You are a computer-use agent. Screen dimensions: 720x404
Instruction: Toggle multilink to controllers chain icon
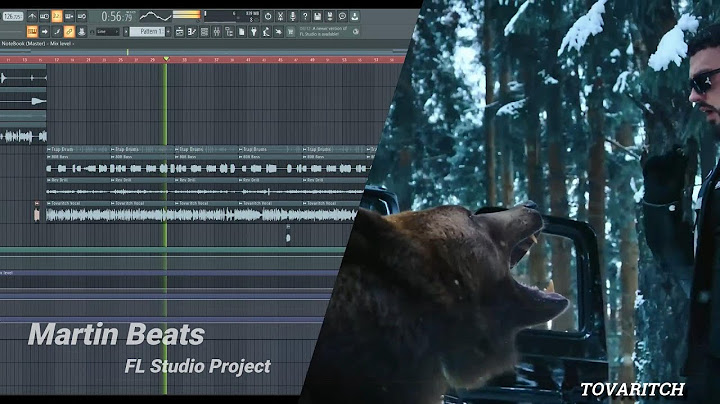[69, 32]
